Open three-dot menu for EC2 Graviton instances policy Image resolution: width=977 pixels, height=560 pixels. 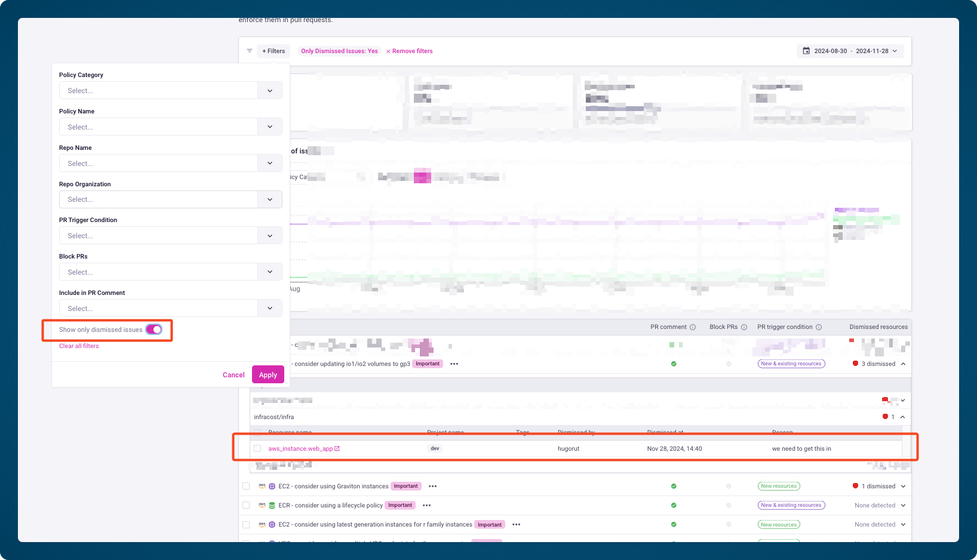tap(432, 486)
